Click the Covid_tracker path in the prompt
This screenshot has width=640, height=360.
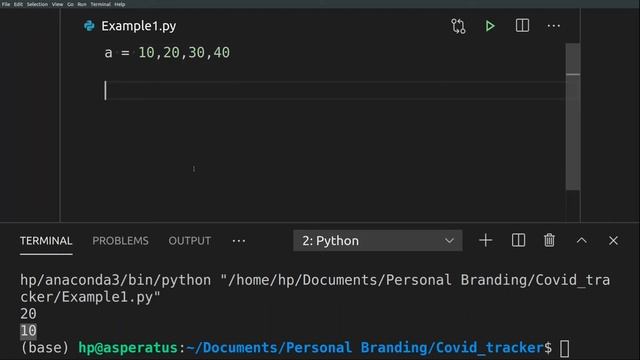click(x=489, y=348)
